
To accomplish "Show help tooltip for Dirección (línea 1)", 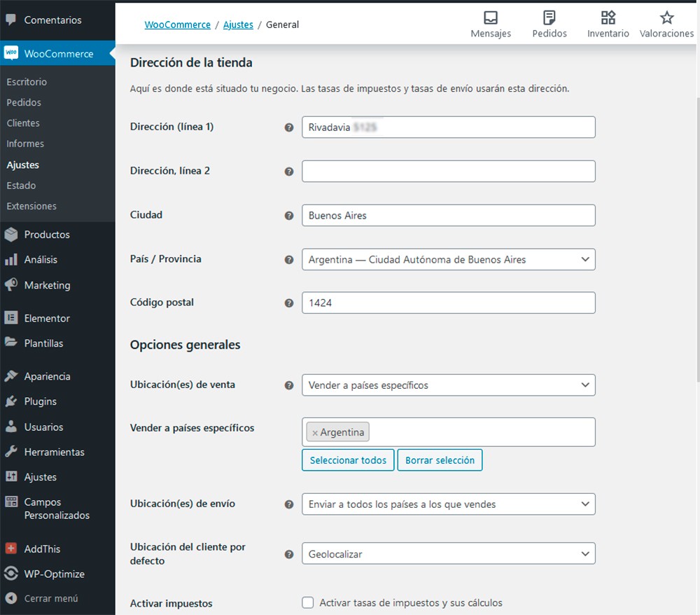I will (289, 127).
